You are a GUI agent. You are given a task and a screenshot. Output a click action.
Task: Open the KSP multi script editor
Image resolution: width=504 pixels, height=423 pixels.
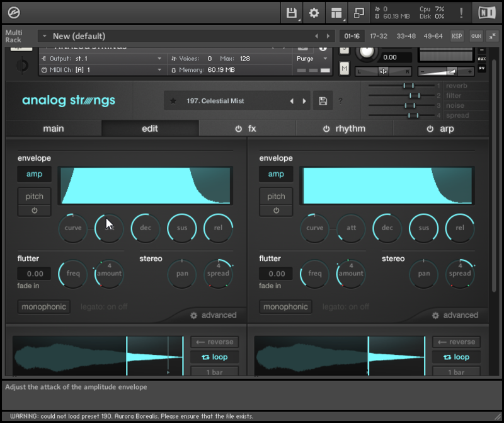tap(457, 36)
